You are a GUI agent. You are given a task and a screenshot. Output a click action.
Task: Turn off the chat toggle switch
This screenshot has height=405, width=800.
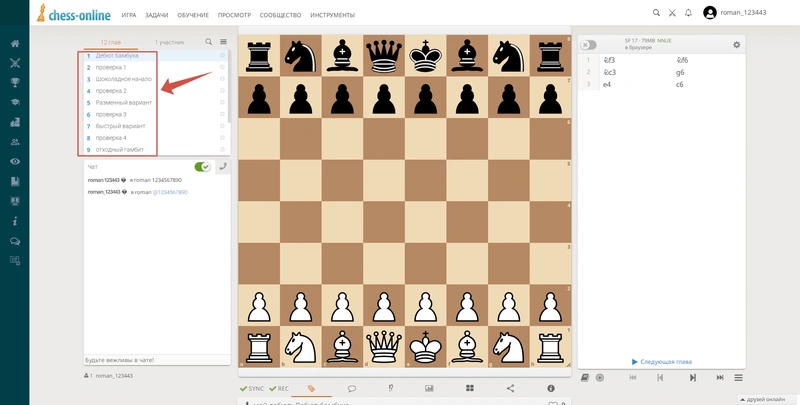click(203, 167)
